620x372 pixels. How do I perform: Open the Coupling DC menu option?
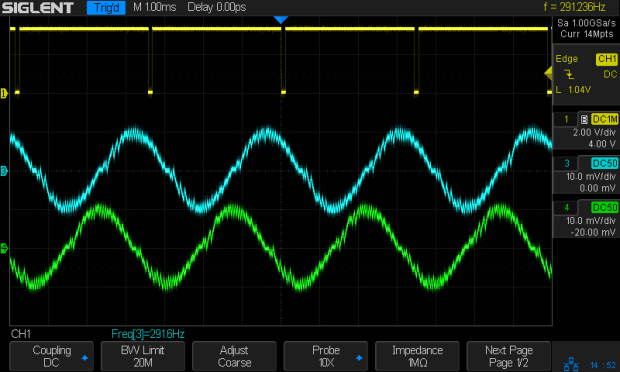coord(51,356)
